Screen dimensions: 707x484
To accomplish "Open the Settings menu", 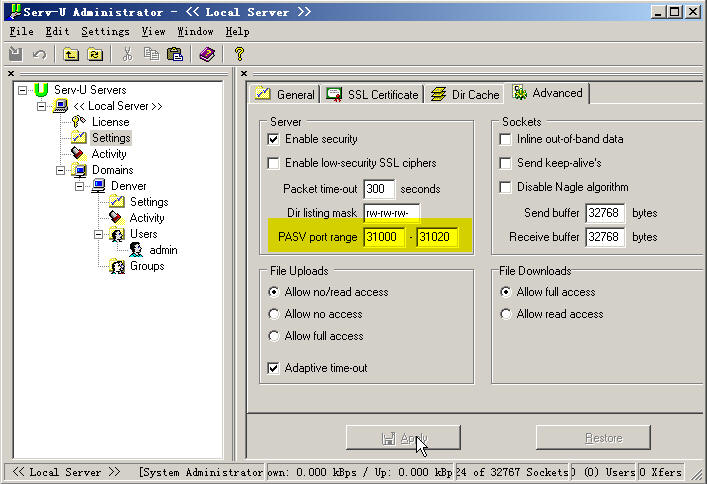I will [105, 32].
